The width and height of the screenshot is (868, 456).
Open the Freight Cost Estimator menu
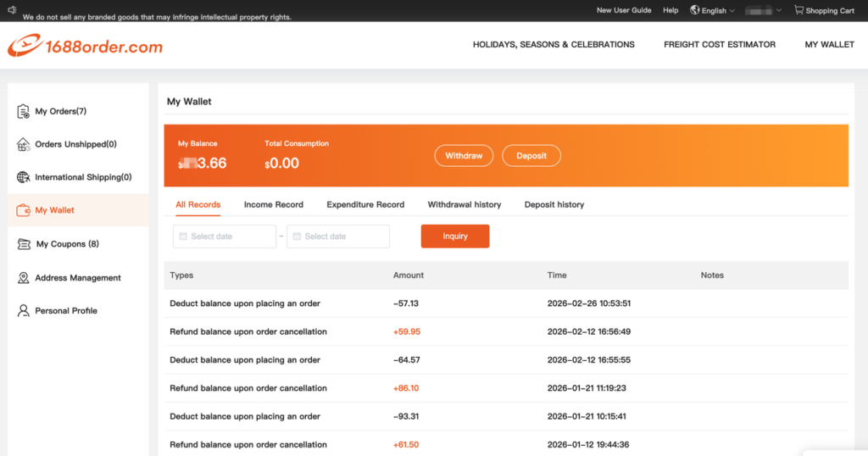(x=719, y=45)
